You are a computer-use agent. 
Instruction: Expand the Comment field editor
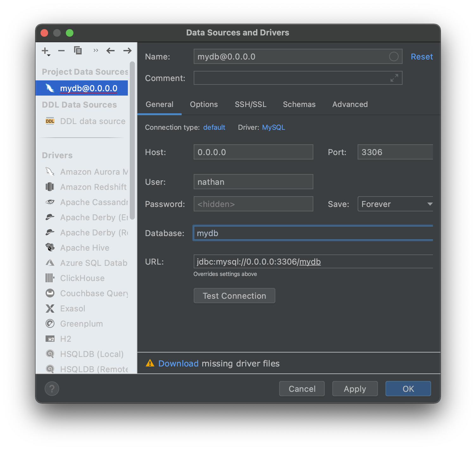(x=394, y=78)
